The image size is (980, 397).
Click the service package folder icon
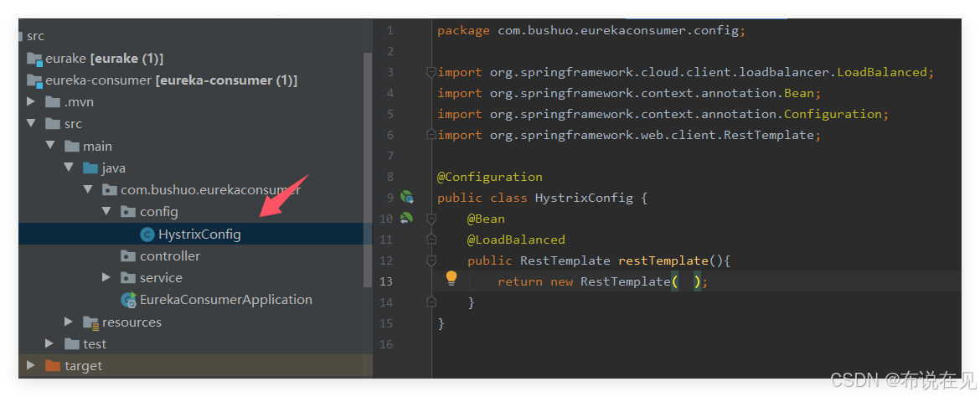point(128,277)
